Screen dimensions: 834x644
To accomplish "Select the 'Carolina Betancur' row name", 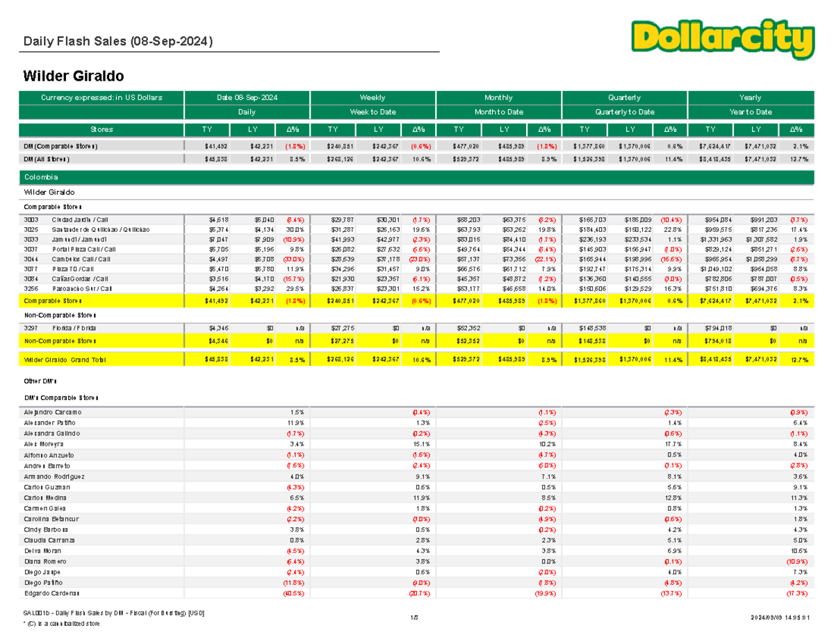I will tap(51, 519).
